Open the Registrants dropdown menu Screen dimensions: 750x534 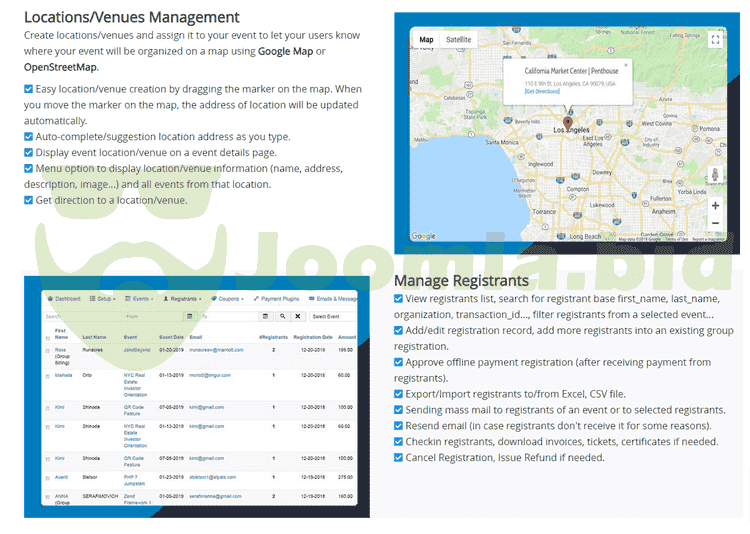coord(182,298)
